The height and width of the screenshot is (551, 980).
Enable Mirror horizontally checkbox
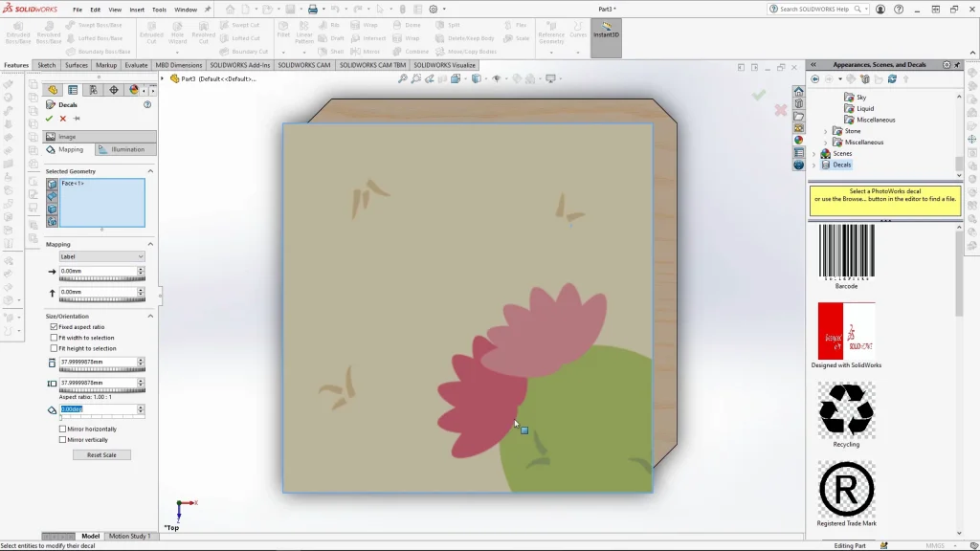[63, 430]
